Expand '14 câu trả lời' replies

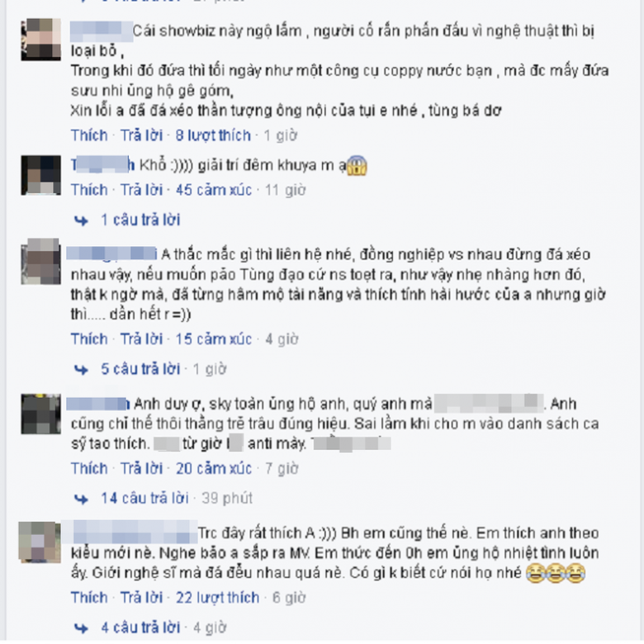(144, 499)
